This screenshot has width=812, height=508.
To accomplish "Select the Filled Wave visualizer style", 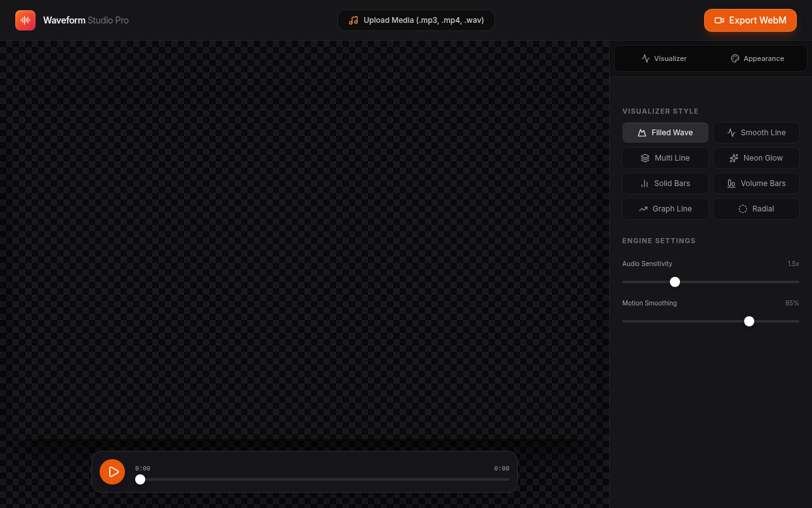I will pyautogui.click(x=665, y=133).
